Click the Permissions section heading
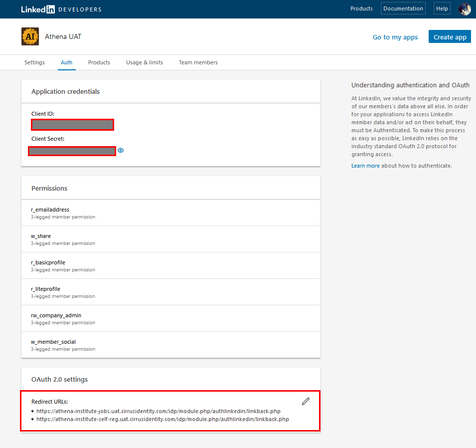This screenshot has height=448, width=476. click(49, 188)
